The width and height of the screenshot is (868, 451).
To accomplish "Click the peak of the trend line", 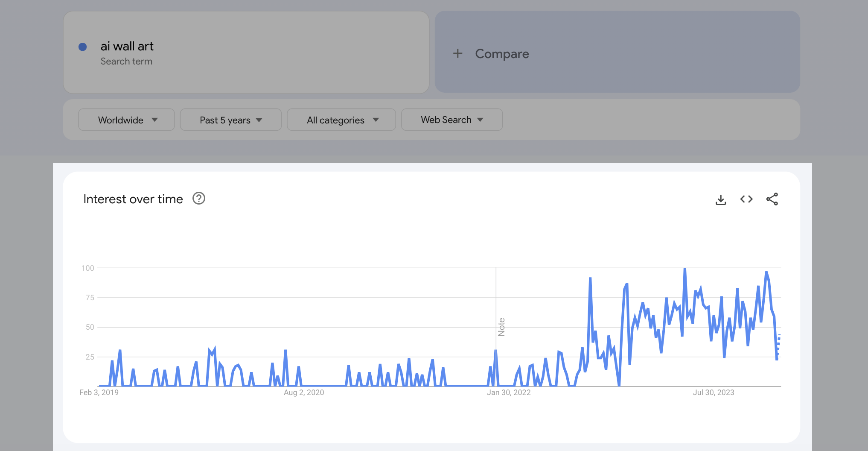I will pyautogui.click(x=684, y=268).
